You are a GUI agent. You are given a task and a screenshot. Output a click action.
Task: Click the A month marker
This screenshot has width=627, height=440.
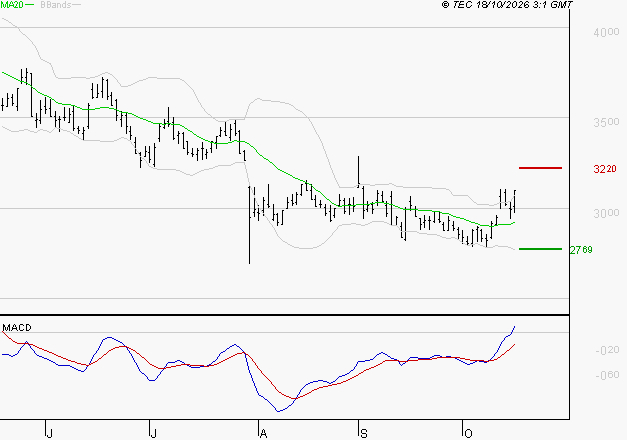263,434
